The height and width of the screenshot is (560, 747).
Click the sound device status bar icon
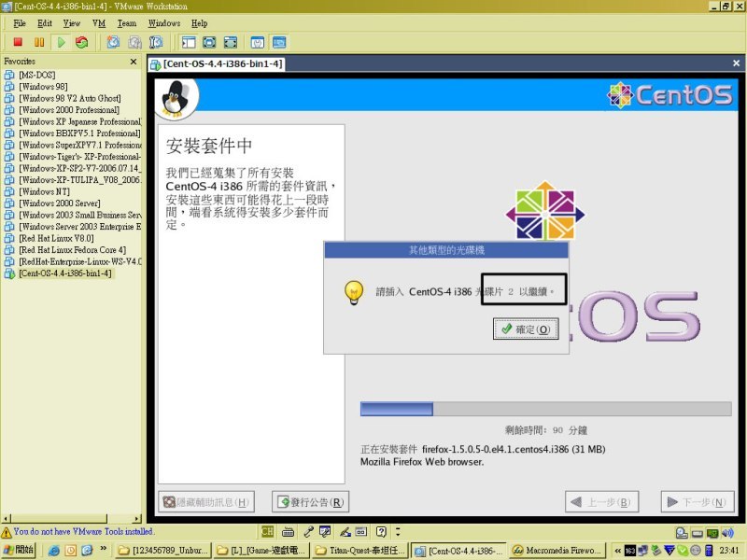coord(727,533)
